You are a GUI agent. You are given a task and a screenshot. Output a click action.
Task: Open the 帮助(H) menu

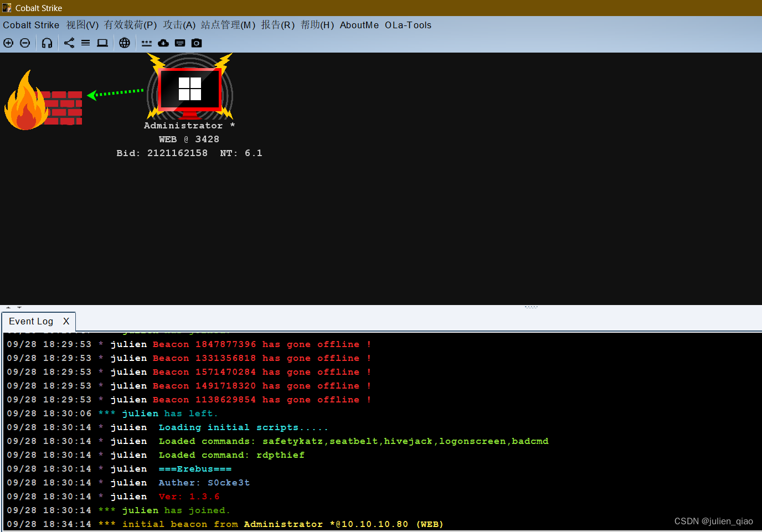pos(317,25)
